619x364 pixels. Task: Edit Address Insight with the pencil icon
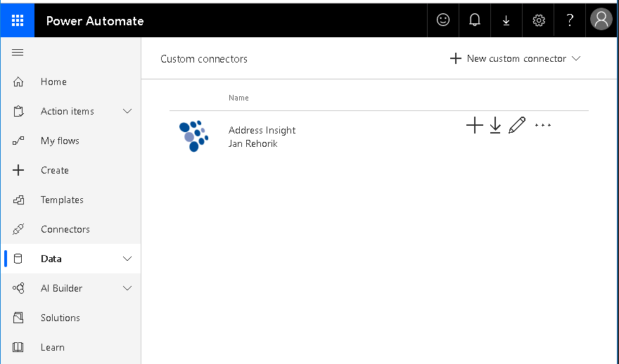(517, 125)
